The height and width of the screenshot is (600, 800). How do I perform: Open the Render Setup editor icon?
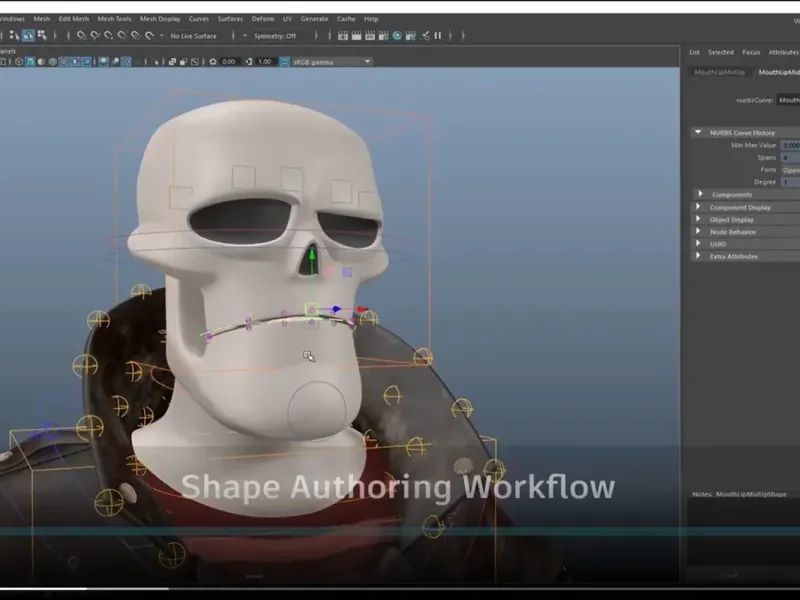tap(410, 36)
